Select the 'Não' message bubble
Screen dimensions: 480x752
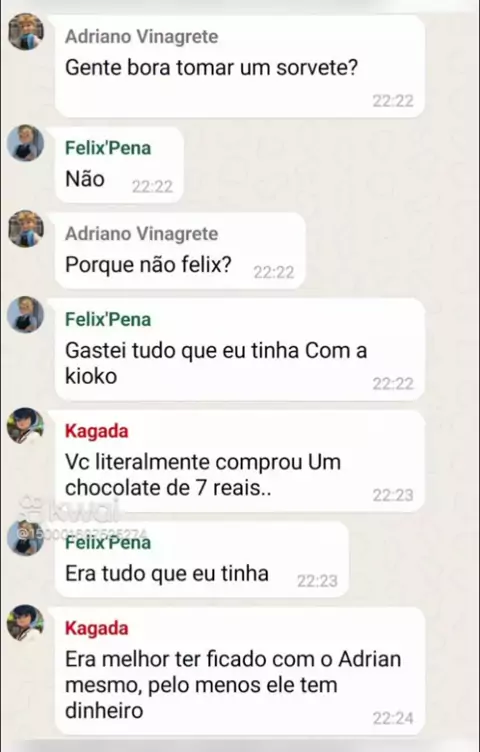pos(119,164)
